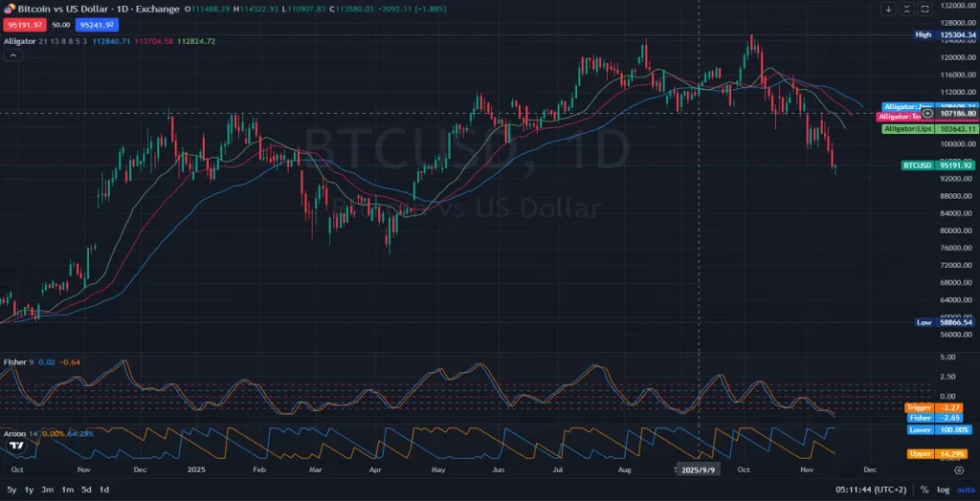Click the crosshair price label 107186.80
Screen dimensions: 980x501
pos(955,114)
